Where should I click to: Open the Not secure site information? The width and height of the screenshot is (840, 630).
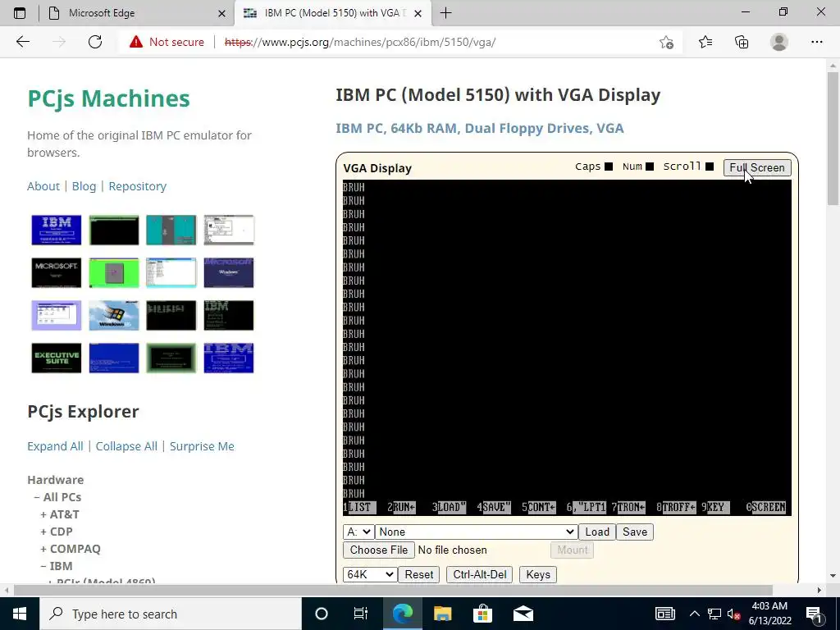pos(167,42)
